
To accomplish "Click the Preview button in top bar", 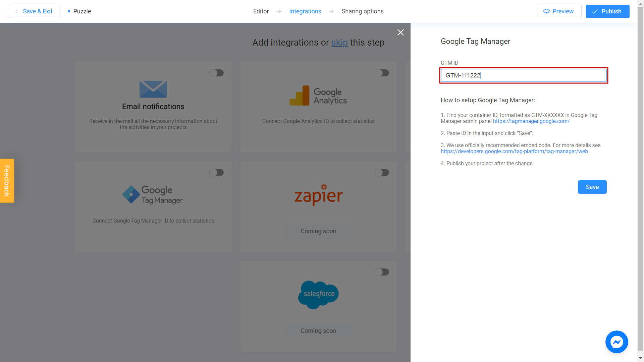I will coord(559,11).
